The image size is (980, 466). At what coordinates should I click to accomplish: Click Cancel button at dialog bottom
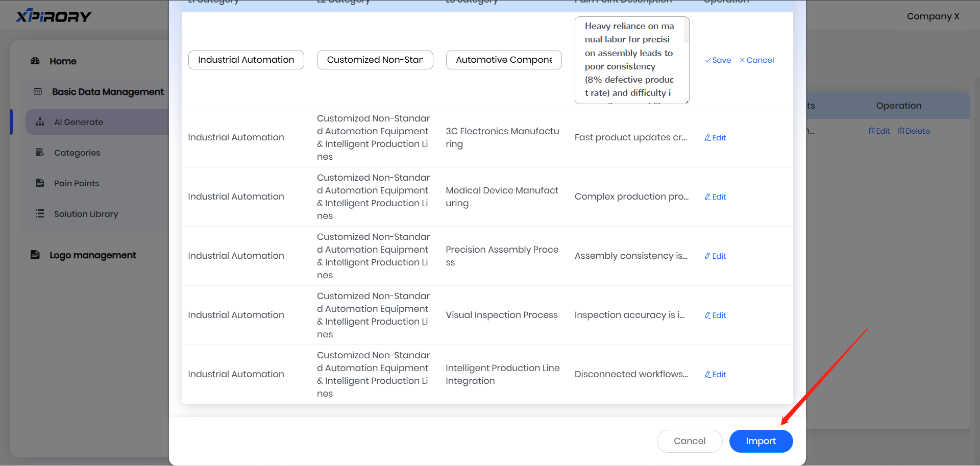[689, 441]
